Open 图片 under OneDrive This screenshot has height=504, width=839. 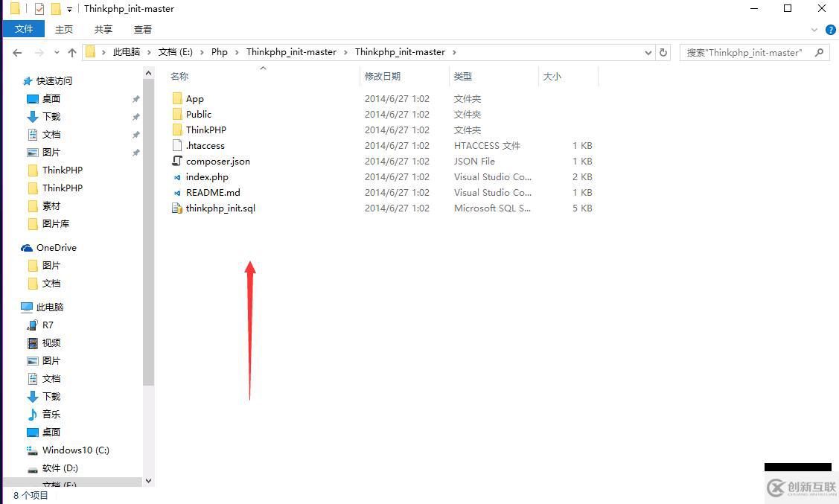click(x=51, y=265)
